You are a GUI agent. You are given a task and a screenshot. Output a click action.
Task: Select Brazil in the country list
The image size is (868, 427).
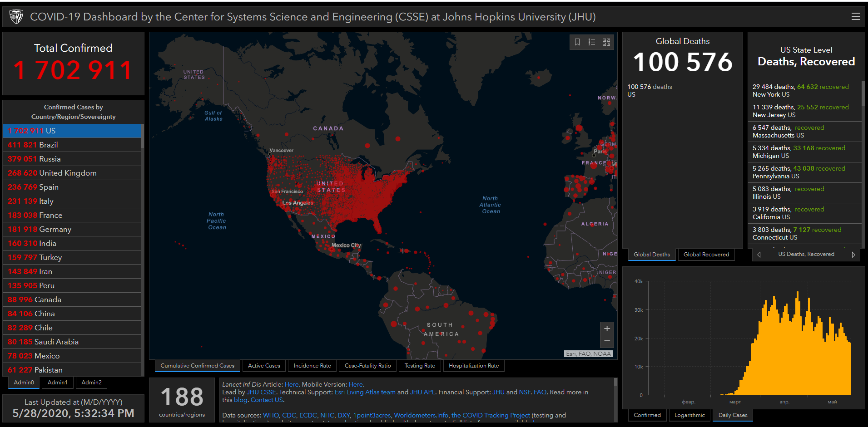[x=72, y=145]
